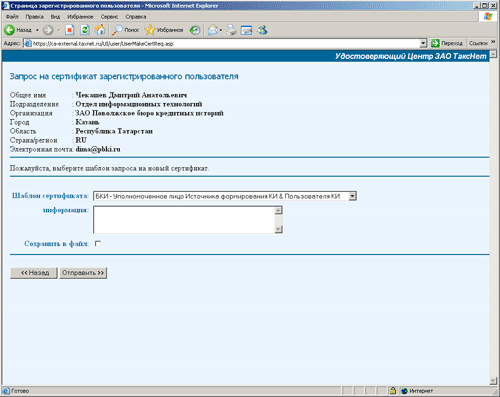Screen dimensions: 500x397
Task: Click the Windows flag logo
Action: (x=488, y=17)
